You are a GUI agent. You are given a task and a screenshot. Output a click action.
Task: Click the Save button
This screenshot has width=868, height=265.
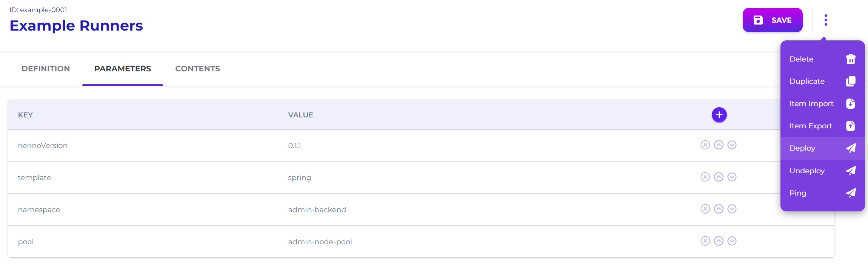pyautogui.click(x=772, y=20)
